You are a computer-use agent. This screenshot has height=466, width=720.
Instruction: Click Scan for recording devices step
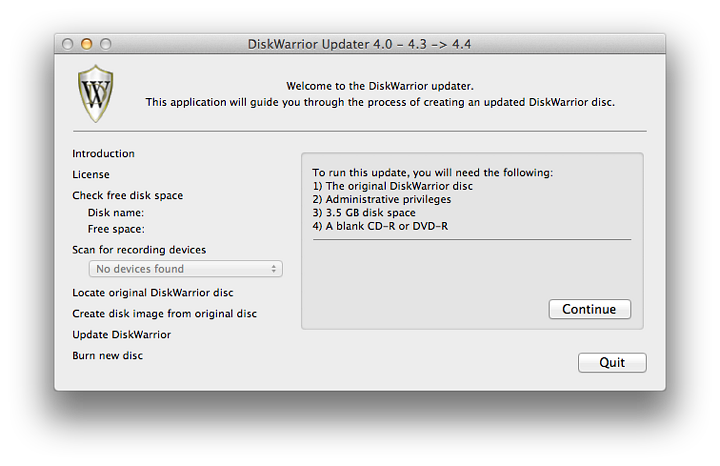click(139, 250)
